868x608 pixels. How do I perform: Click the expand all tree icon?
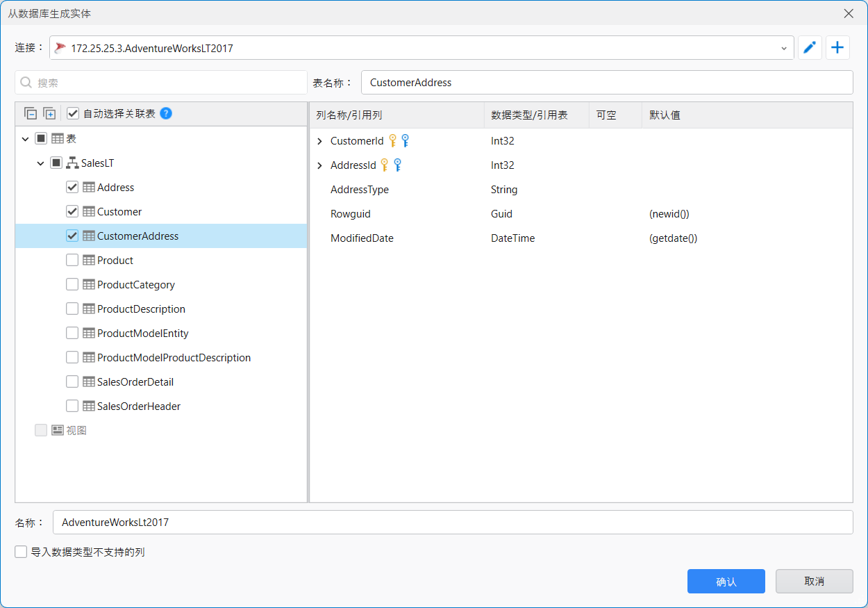[49, 114]
